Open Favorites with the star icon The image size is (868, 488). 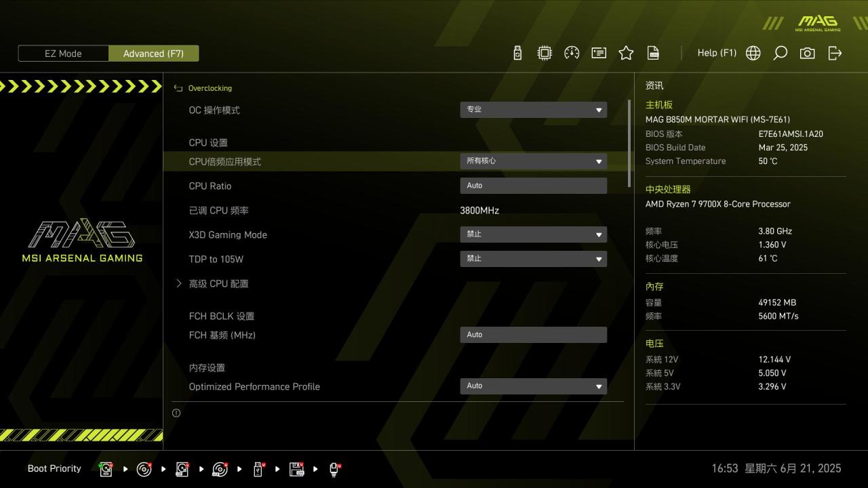tap(626, 53)
